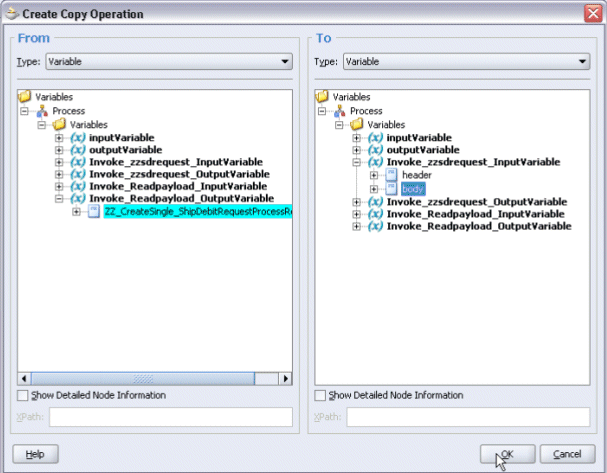The height and width of the screenshot is (473, 607).
Task: Click variable icon beside outputVariable in To tree
Action: pos(375,150)
